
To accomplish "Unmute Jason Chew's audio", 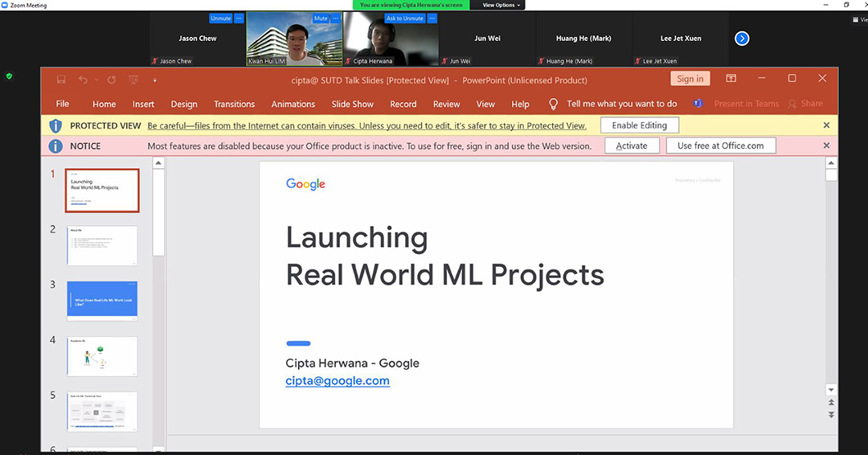I will [x=220, y=18].
